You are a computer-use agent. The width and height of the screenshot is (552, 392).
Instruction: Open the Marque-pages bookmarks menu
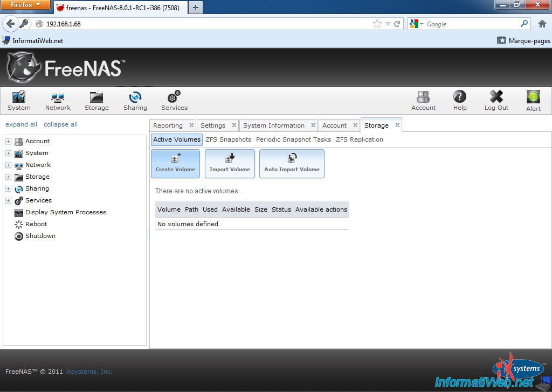pos(523,41)
